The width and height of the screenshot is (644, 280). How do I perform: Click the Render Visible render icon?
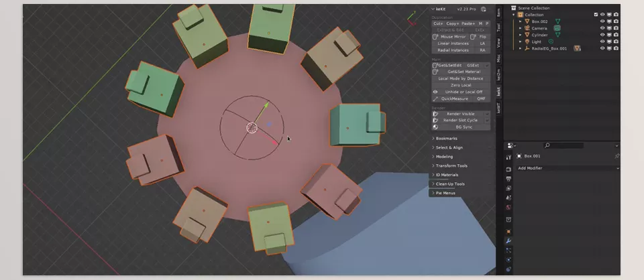435,114
